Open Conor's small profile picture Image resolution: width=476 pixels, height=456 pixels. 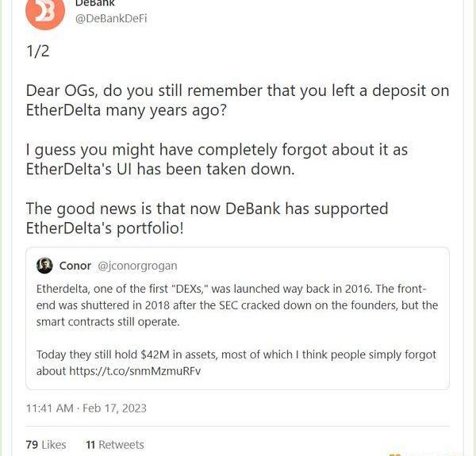(45, 265)
